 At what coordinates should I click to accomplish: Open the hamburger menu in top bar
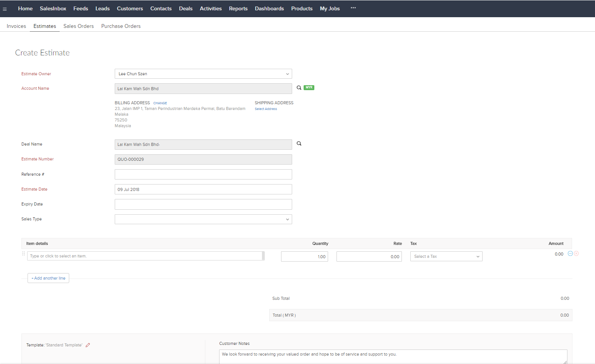pos(5,9)
